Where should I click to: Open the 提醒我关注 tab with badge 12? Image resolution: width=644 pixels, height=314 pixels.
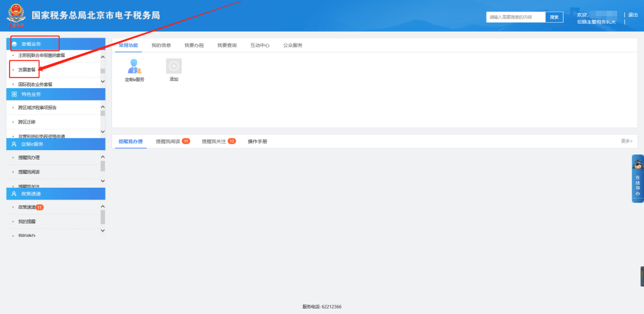pyautogui.click(x=218, y=141)
